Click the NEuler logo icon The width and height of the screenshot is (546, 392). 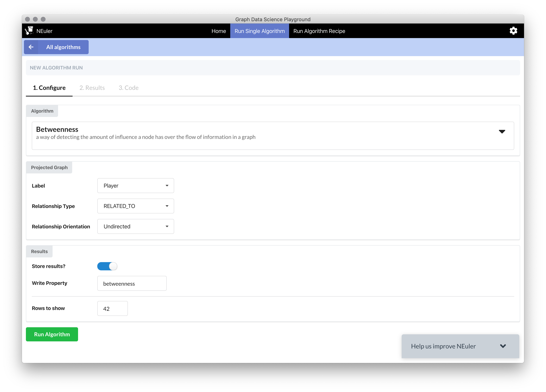(x=29, y=31)
